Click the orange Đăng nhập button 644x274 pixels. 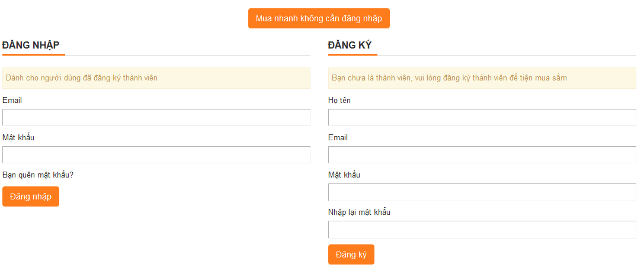31,196
